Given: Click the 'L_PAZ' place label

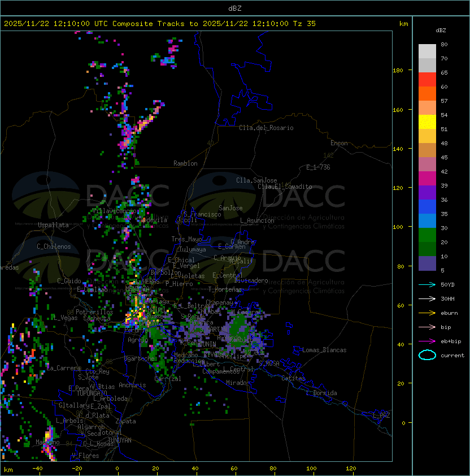Looking at the screenshot, I should coord(381,416).
